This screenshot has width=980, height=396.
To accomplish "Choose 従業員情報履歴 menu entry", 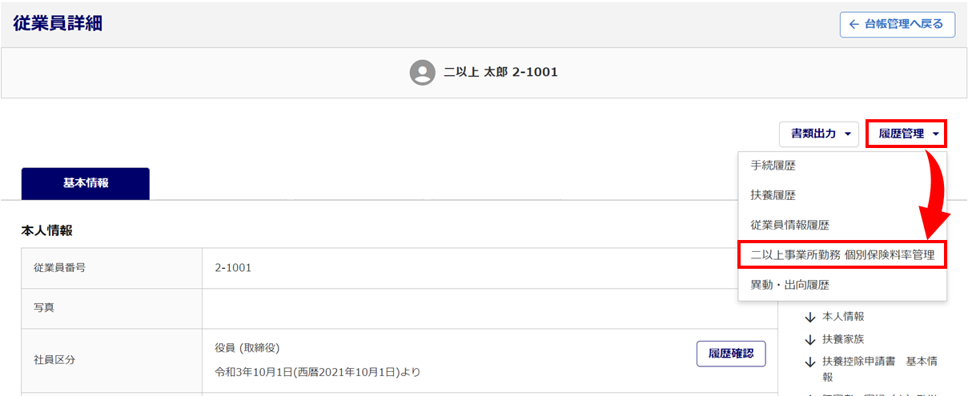I will pyautogui.click(x=789, y=226).
